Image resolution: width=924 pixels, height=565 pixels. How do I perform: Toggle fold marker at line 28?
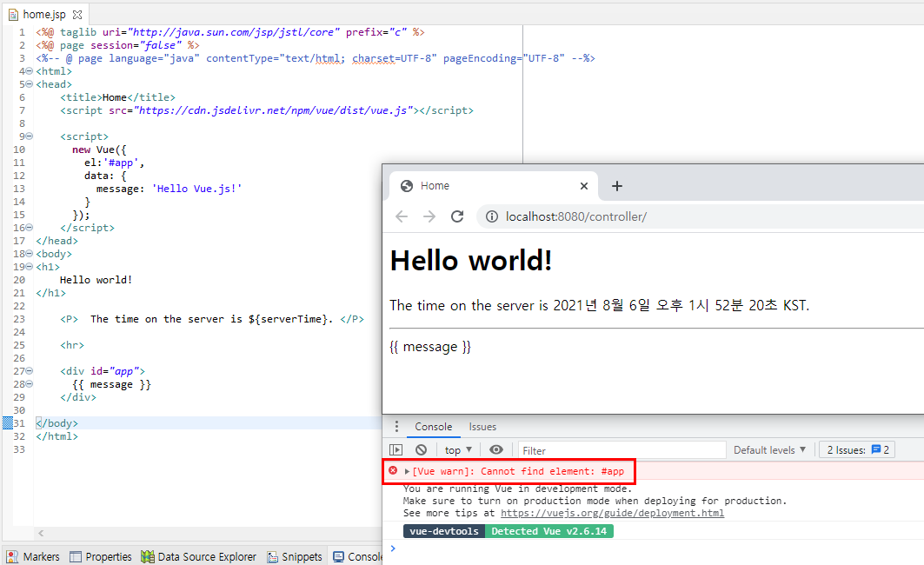tap(30, 383)
